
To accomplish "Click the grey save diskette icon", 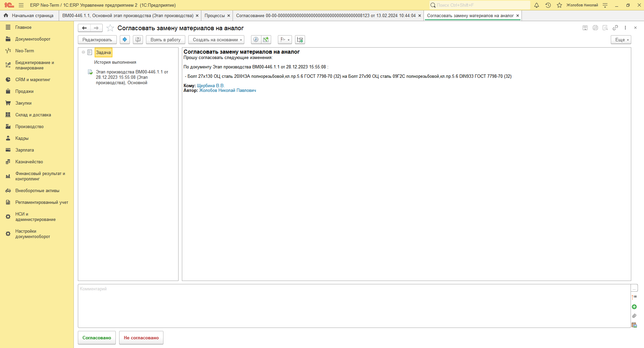I will (x=585, y=28).
